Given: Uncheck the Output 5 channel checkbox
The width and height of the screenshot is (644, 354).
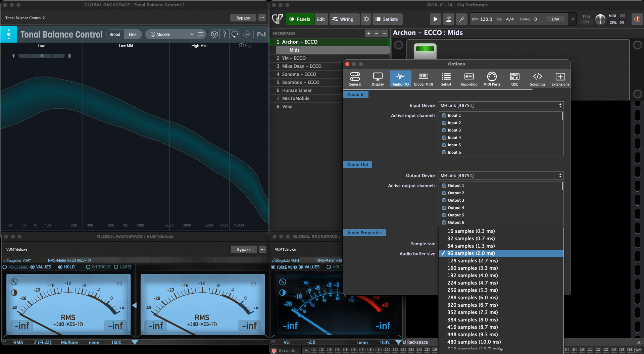Looking at the screenshot, I should tap(444, 215).
